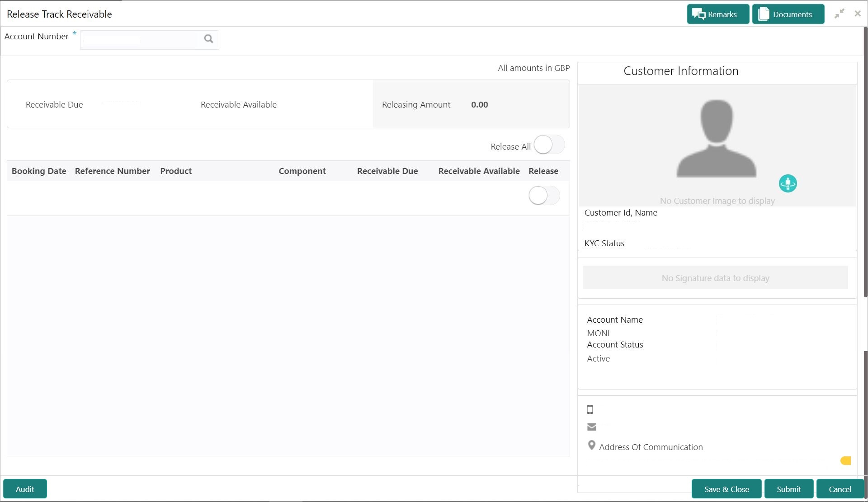Screen dimensions: 868x502
Task: Sort by Booking Date column header
Action: pos(39,171)
